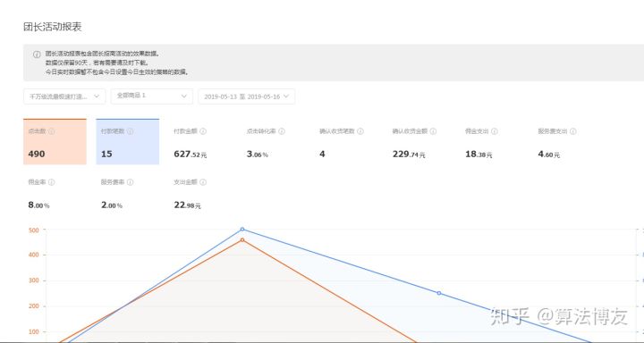
Task: Click the blue line's second lower data point
Action: coord(439,293)
